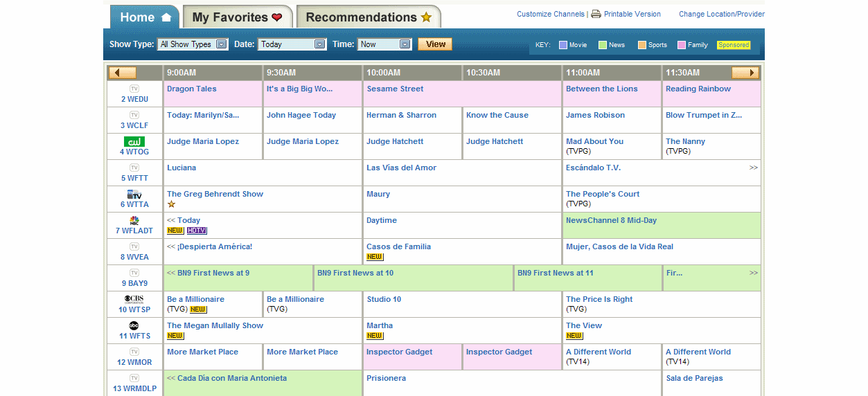The width and height of the screenshot is (868, 396).
Task: Open the Mad About You listing
Action: tap(595, 141)
